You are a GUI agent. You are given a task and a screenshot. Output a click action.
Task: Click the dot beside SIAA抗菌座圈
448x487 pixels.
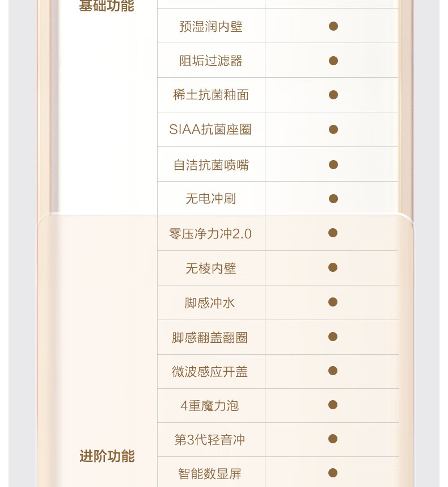(333, 129)
